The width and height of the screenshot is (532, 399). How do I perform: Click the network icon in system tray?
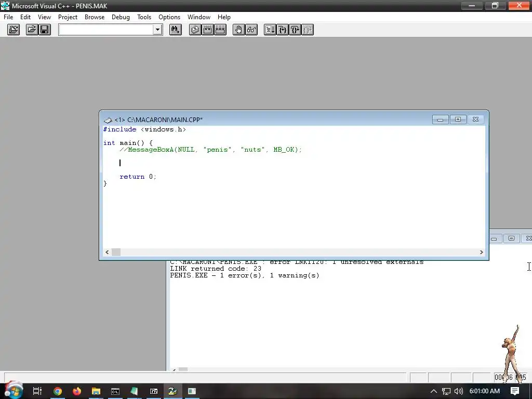pyautogui.click(x=446, y=391)
